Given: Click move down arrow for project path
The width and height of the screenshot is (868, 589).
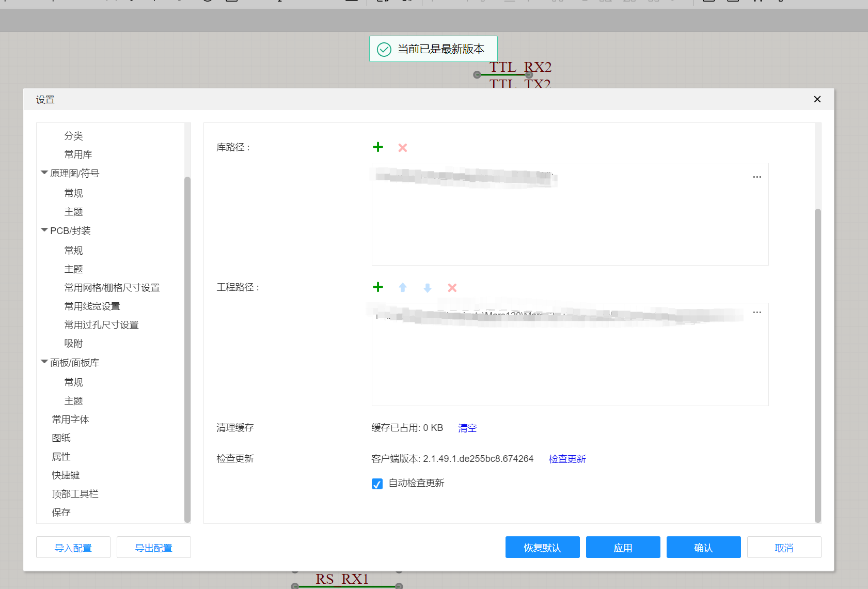Looking at the screenshot, I should (x=428, y=288).
